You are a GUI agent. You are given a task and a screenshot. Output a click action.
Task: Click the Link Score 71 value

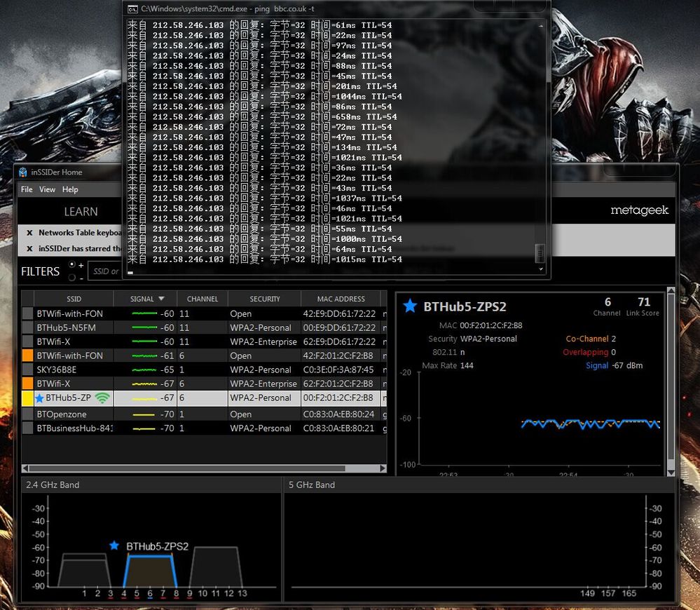point(644,302)
